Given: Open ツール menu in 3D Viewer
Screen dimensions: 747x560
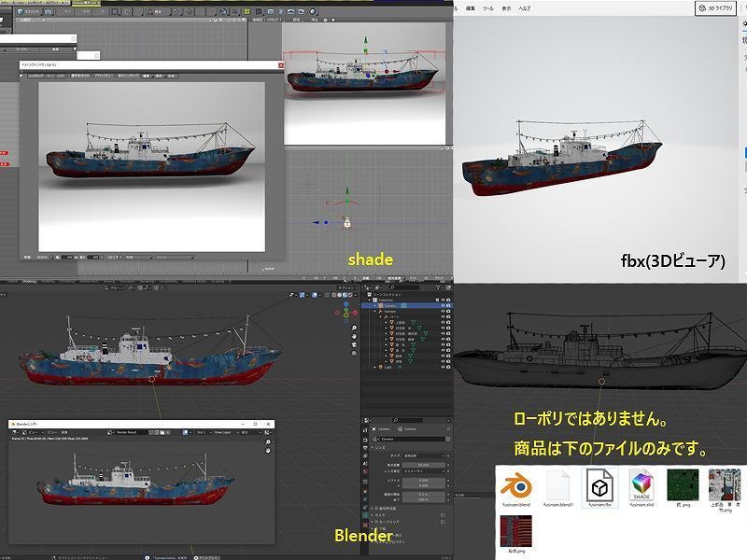Looking at the screenshot, I should tap(488, 8).
